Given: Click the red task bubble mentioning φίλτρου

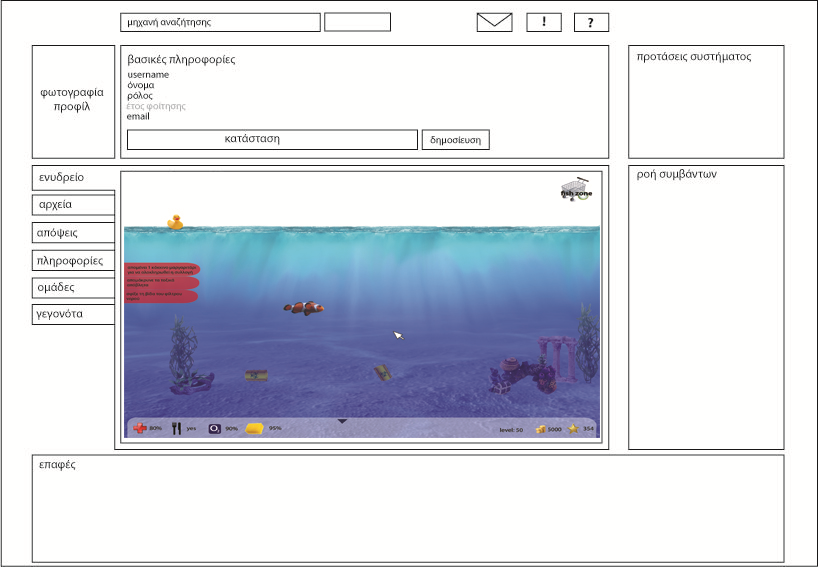Looking at the screenshot, I should [x=161, y=296].
